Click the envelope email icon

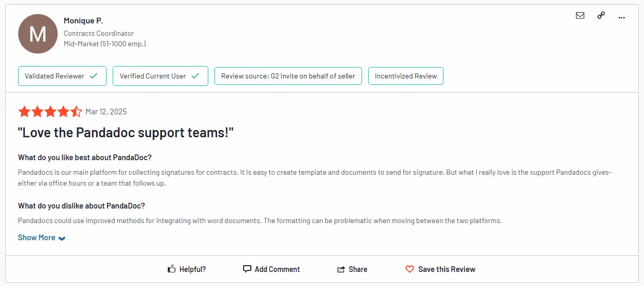[580, 16]
